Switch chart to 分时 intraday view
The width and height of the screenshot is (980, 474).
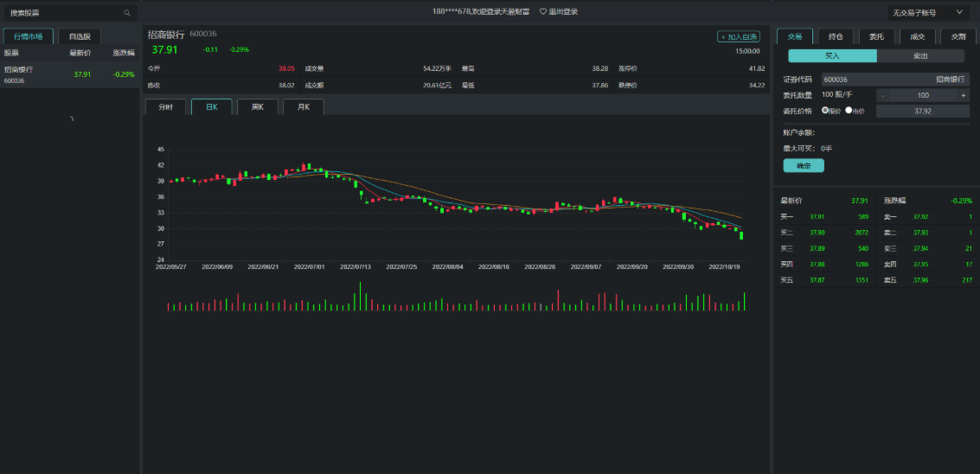[x=165, y=107]
